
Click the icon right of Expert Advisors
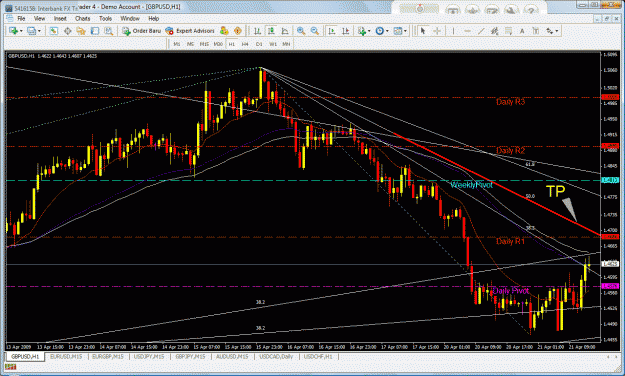224,31
